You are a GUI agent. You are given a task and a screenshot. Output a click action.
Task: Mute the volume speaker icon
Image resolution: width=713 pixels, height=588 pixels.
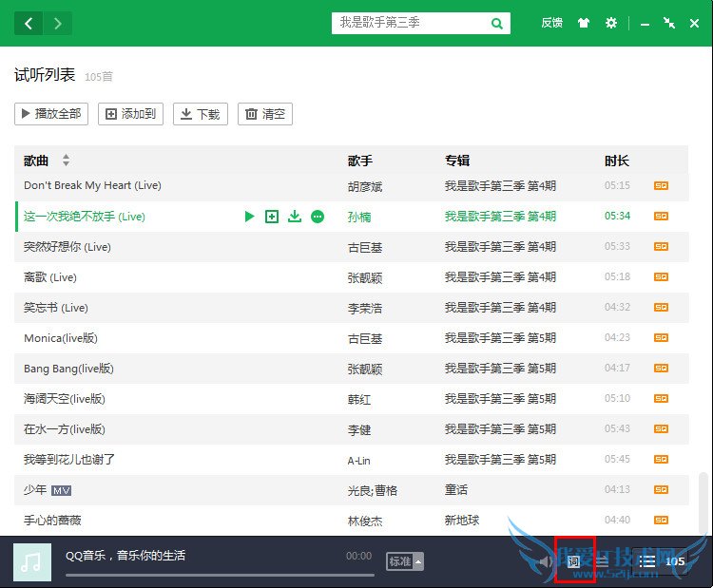545,561
